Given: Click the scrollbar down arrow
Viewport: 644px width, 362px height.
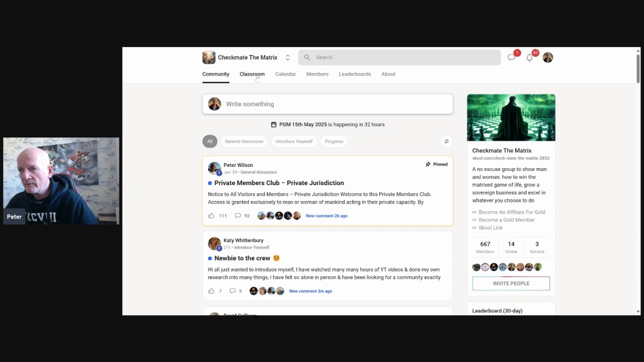Looking at the screenshot, I should [638, 312].
